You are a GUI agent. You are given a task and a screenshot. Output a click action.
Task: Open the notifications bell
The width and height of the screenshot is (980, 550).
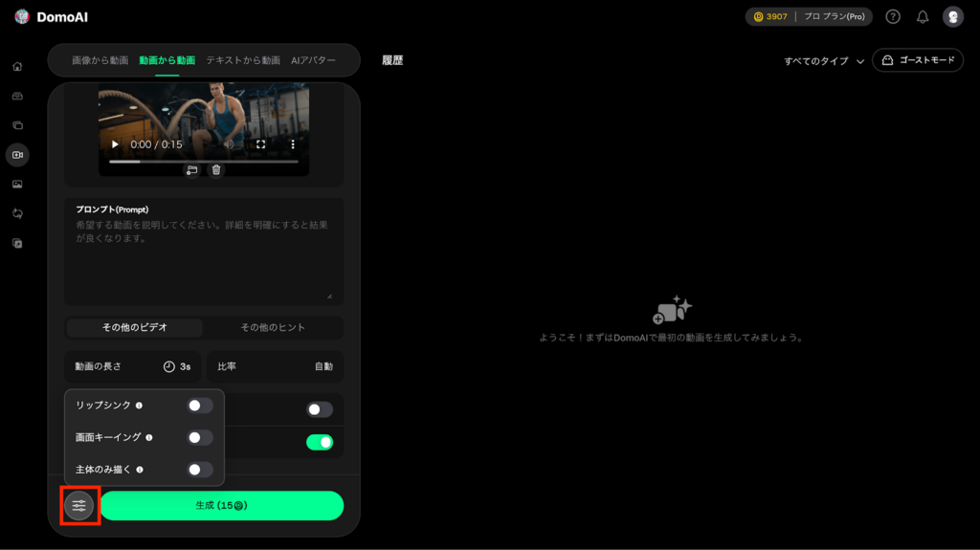pos(923,16)
